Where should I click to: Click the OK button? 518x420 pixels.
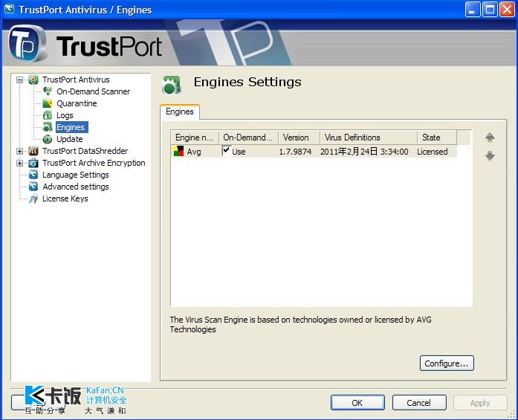[357, 403]
